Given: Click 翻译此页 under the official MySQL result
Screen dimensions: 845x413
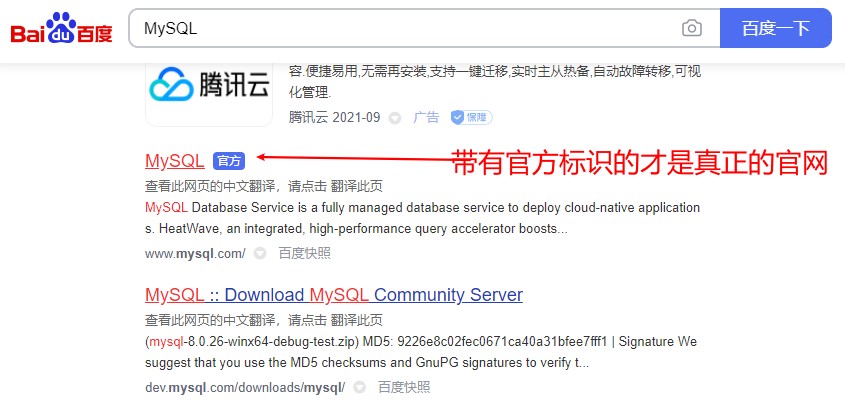Looking at the screenshot, I should coord(356,187).
